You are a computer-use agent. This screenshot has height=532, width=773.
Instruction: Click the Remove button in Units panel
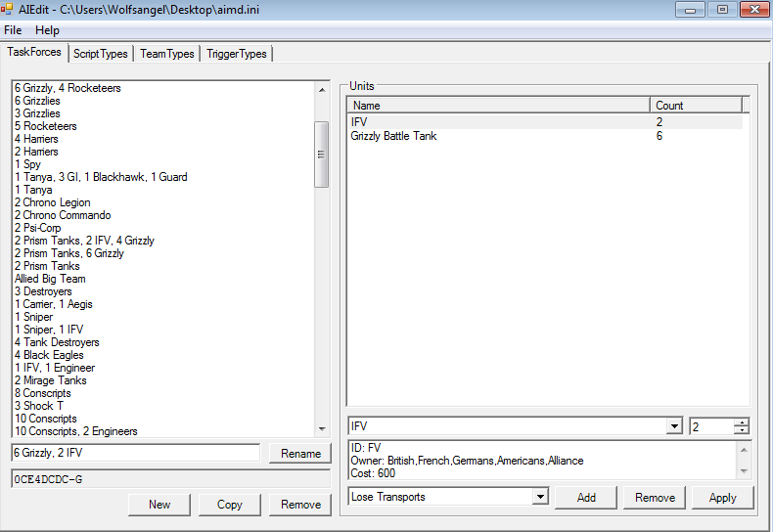coord(655,498)
